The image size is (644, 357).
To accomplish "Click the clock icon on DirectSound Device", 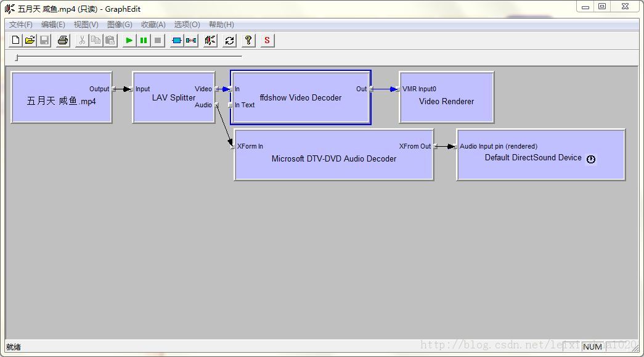I will 591,160.
